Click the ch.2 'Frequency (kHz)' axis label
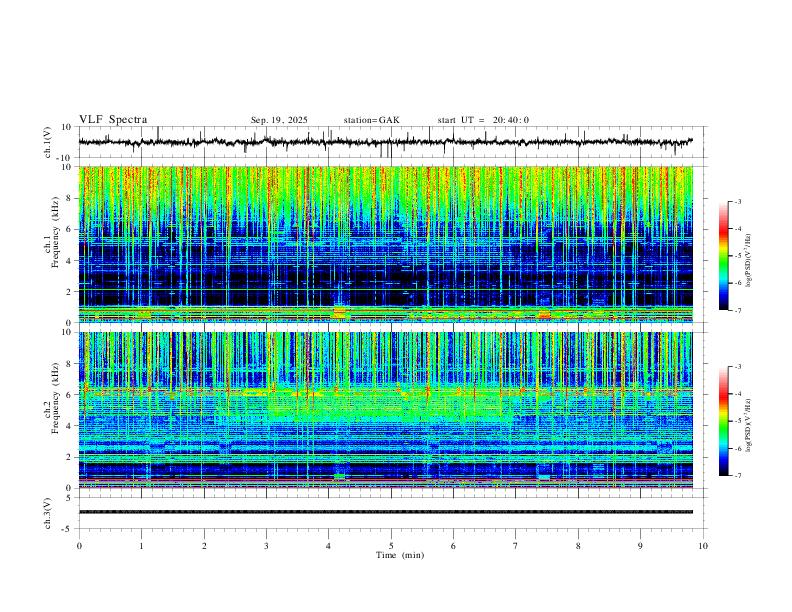 (x=55, y=398)
